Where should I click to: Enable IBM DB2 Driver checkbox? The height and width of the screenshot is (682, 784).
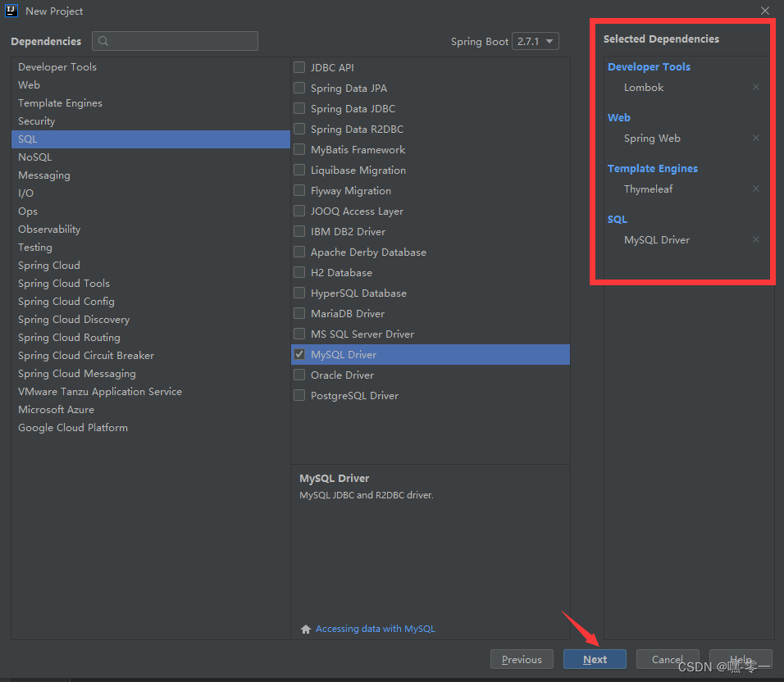coord(299,231)
